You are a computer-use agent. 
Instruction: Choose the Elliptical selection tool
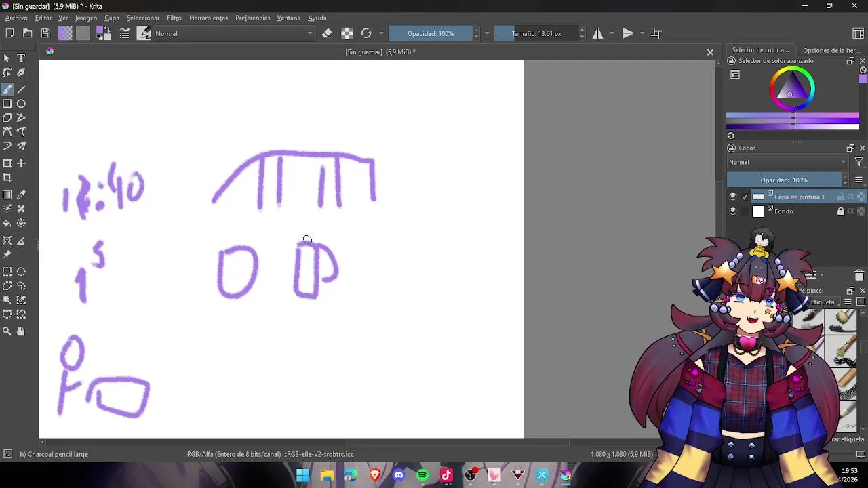(21, 272)
